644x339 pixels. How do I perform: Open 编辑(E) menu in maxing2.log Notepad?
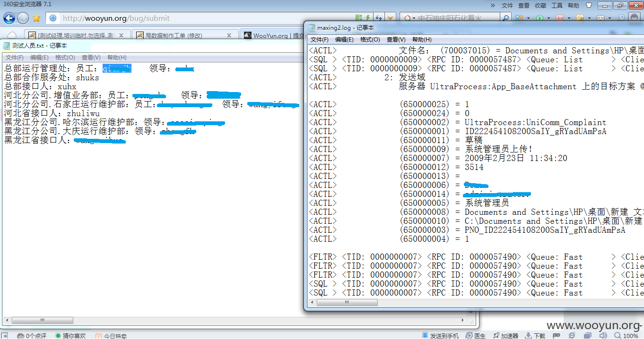point(344,40)
